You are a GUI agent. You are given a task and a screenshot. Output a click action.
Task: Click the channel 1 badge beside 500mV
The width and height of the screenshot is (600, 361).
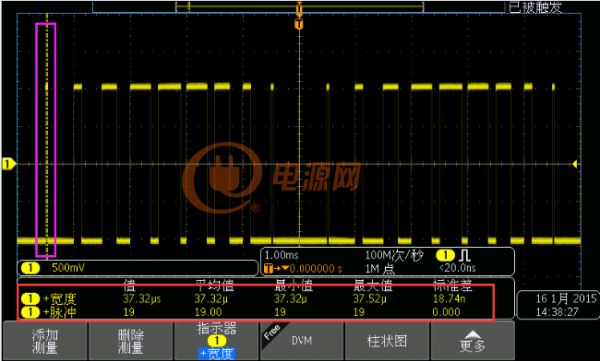click(x=30, y=268)
